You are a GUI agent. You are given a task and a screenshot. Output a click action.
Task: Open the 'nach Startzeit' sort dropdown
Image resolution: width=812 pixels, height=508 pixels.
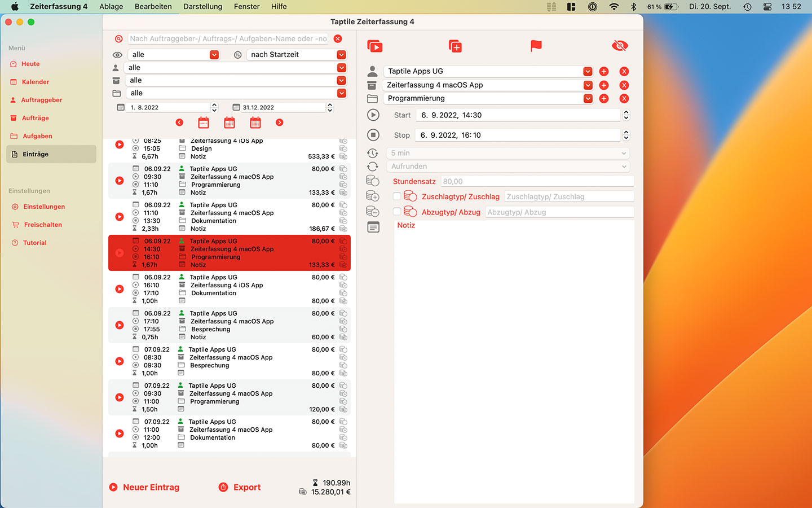point(297,55)
